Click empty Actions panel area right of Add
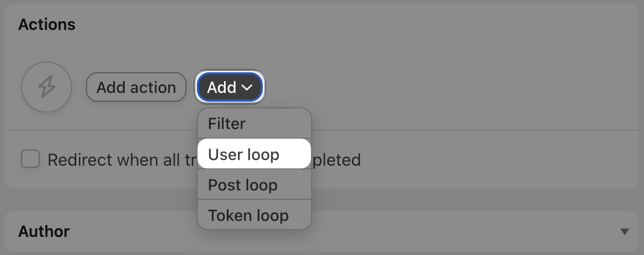The height and width of the screenshot is (255, 644). [x=438, y=87]
